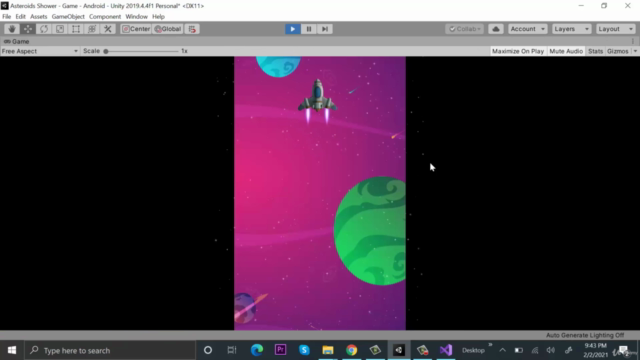This screenshot has width=640, height=360.
Task: Open the Component menu
Action: coord(105,17)
